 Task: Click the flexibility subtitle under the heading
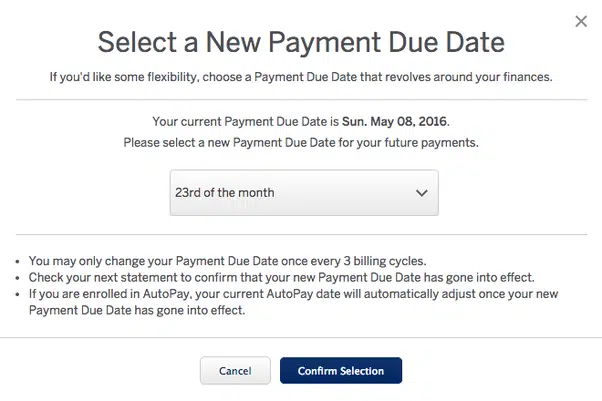301,75
